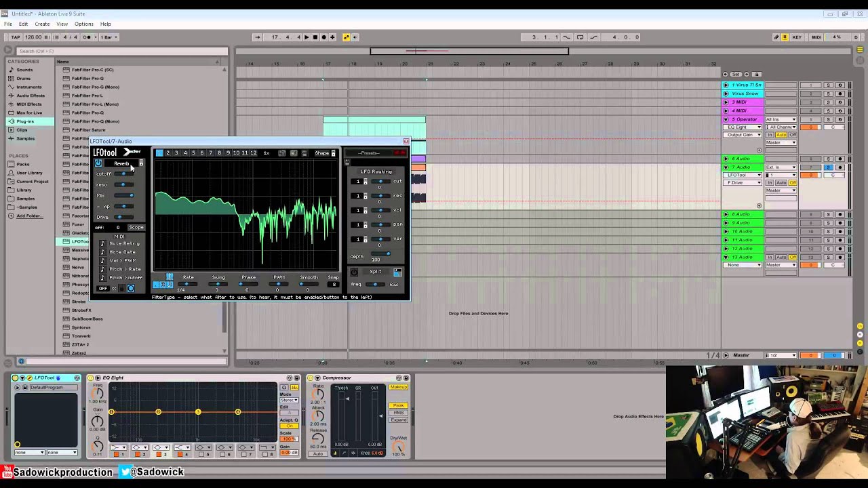Screen dimensions: 868x488
Task: Solo track 7 Audio
Action: pos(828,167)
